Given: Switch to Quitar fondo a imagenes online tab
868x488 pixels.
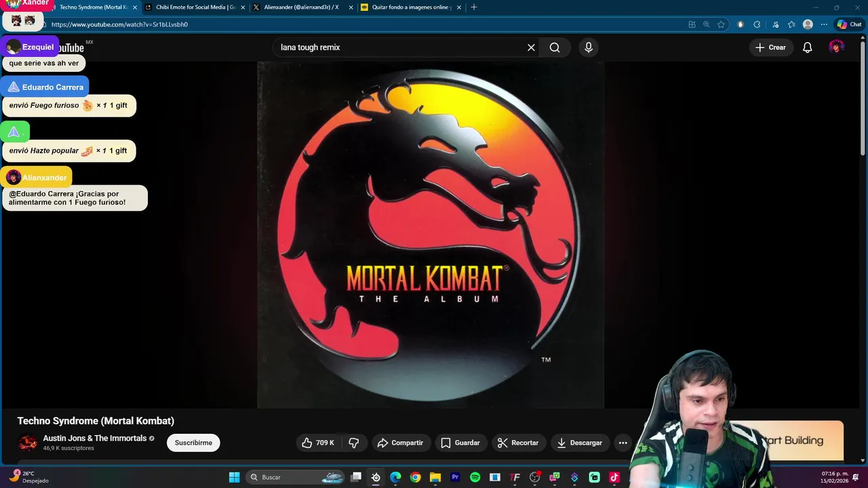Looking at the screenshot, I should tap(411, 7).
